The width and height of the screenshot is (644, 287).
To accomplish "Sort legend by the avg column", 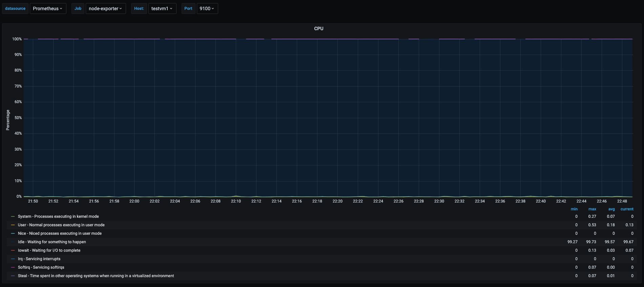I will 611,209.
